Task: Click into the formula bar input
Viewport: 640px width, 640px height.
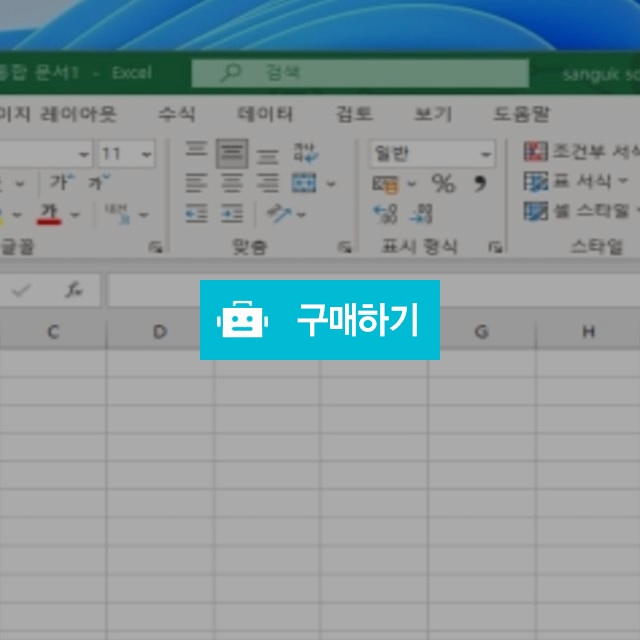Action: click(373, 290)
